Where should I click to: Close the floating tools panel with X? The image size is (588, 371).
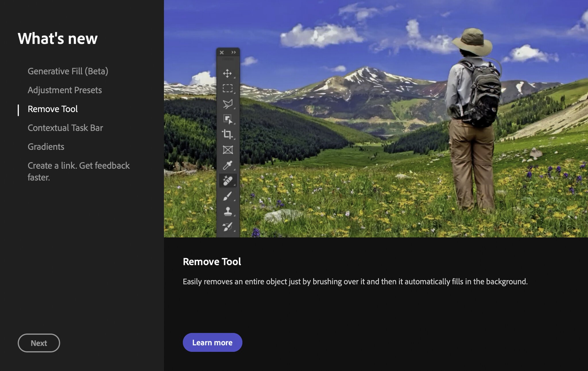pos(222,53)
